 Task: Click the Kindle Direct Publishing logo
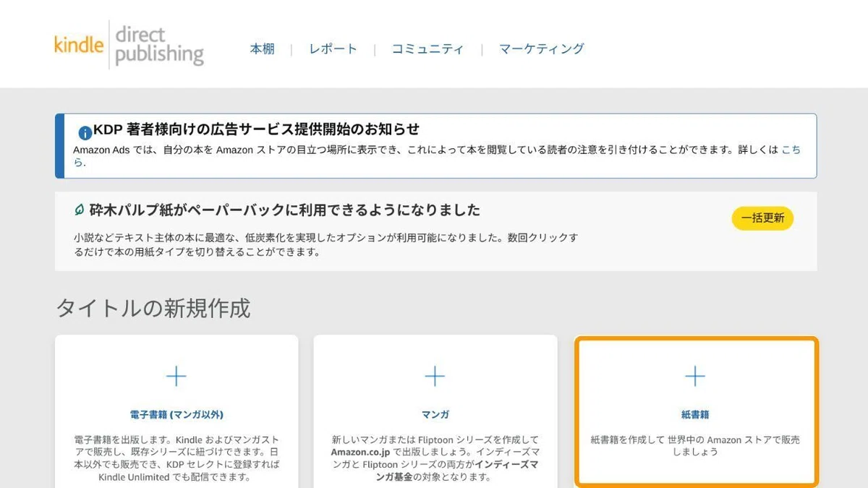pyautogui.click(x=129, y=45)
